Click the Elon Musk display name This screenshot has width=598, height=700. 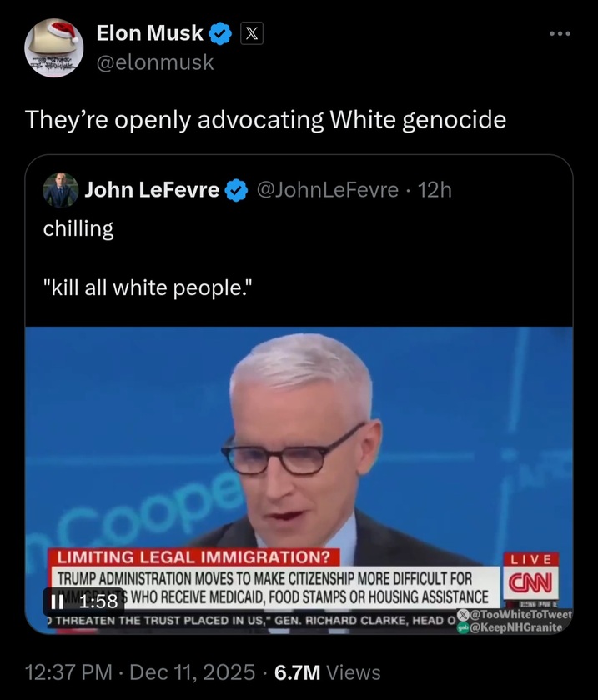(150, 33)
